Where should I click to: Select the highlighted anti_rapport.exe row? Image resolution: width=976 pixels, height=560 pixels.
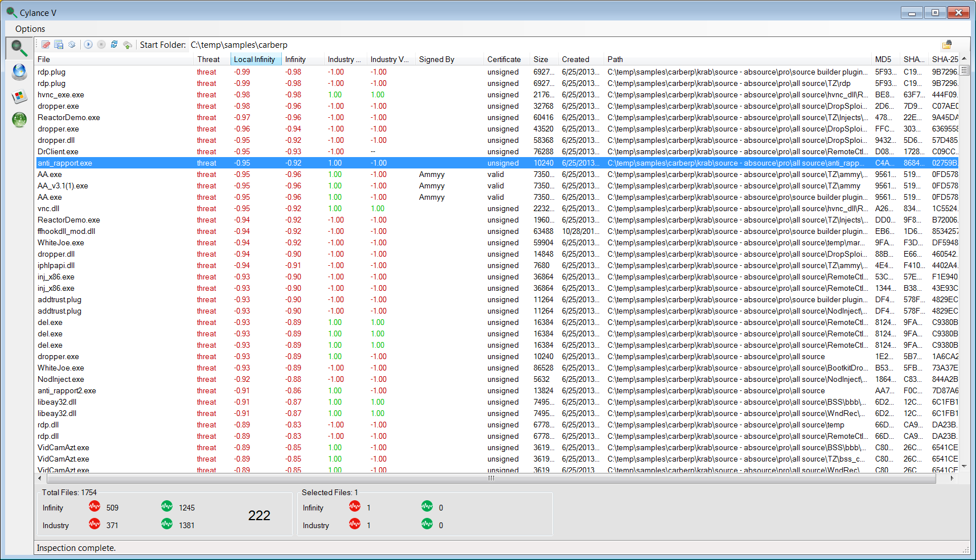point(497,163)
